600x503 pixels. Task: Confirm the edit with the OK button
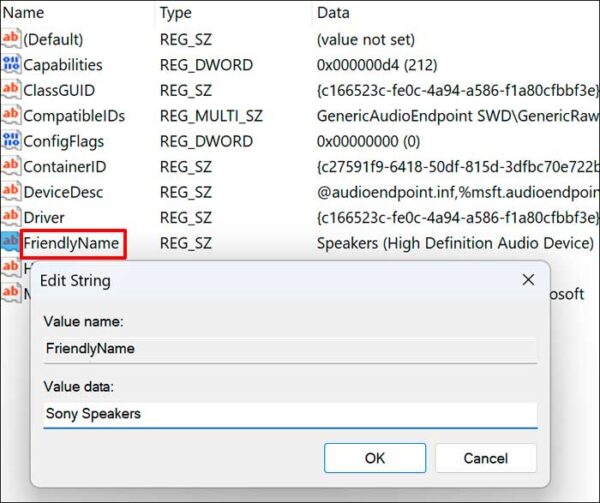coord(375,458)
